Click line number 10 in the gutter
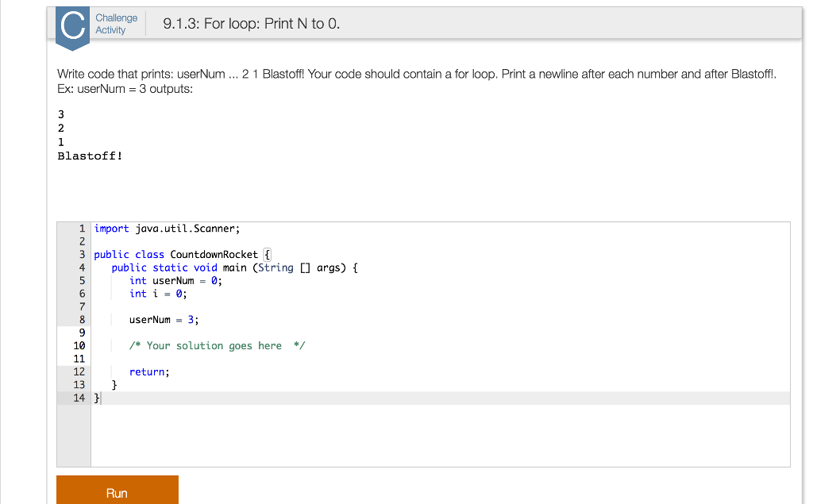Viewport: 813px width, 504px height. tap(79, 345)
